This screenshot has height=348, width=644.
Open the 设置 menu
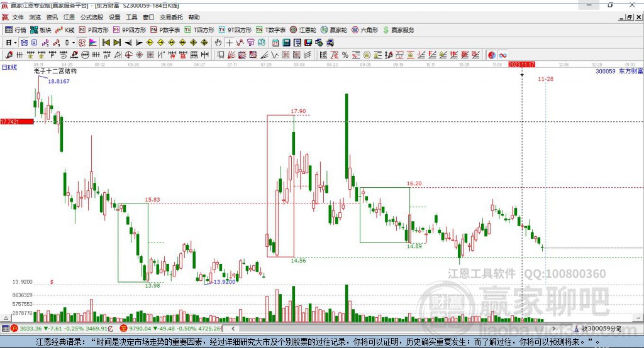114,17
